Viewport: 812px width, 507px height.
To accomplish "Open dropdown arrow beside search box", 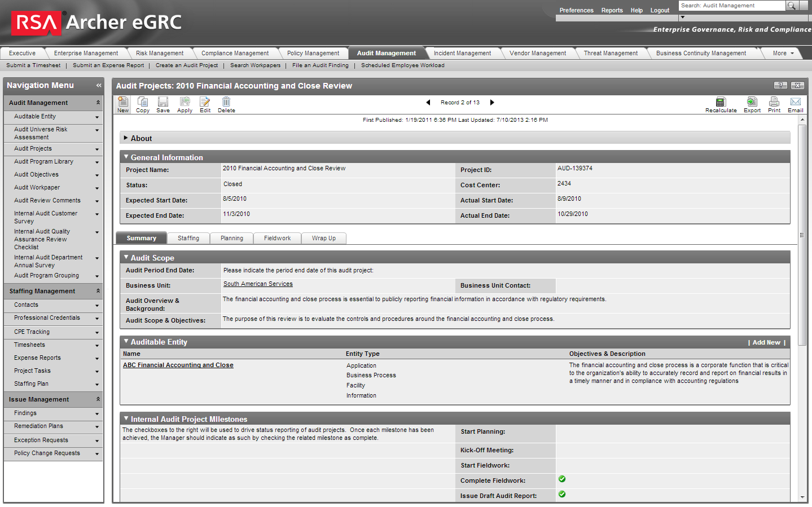I will tap(682, 17).
